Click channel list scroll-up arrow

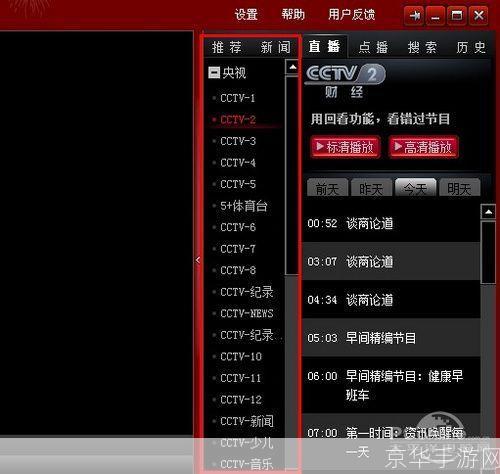pos(292,67)
